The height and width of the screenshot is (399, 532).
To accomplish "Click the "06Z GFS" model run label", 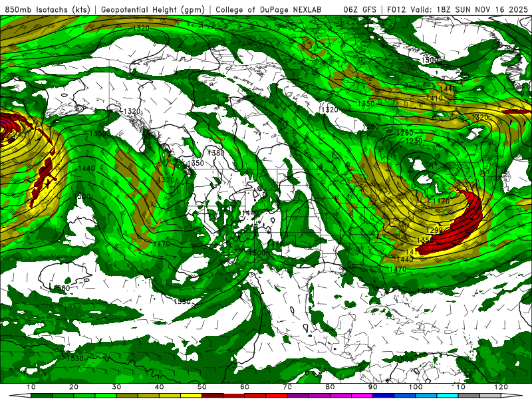I will pos(360,9).
